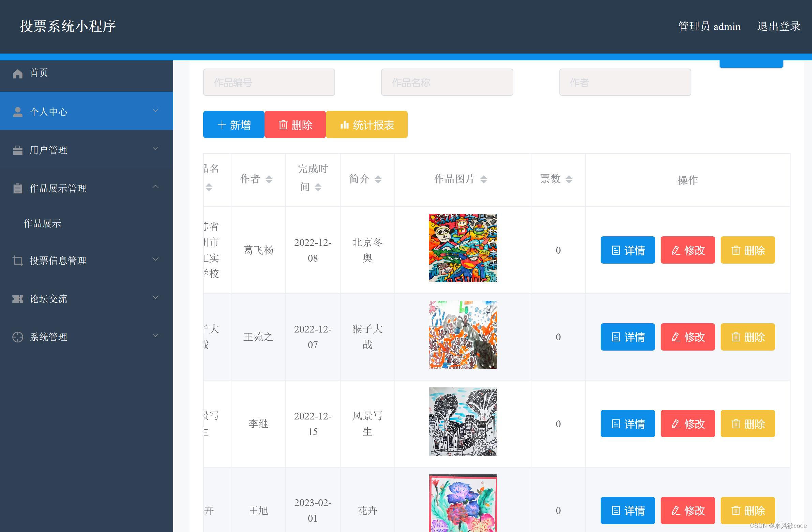812x532 pixels.
Task: Click the globe icon for 系统管理
Action: (18, 337)
